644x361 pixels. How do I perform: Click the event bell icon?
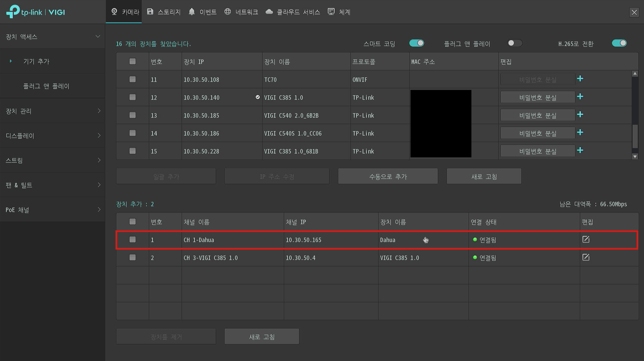point(192,12)
